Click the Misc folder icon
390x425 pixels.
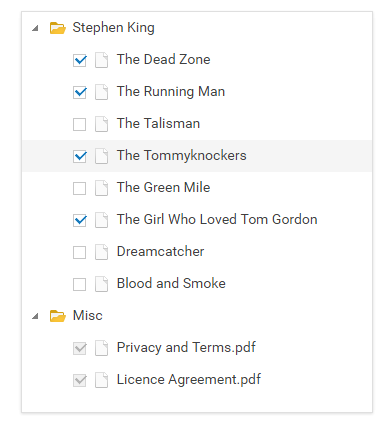(58, 316)
